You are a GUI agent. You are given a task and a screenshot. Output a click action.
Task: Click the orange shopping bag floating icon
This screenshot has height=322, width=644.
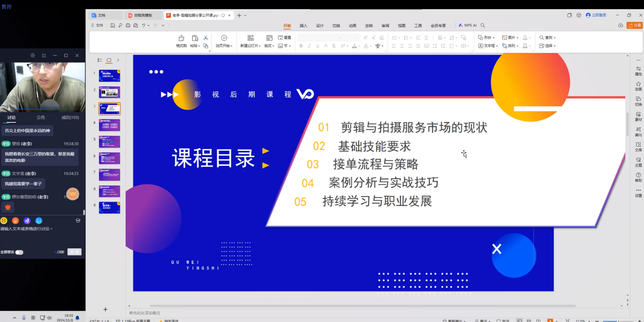(x=73, y=194)
